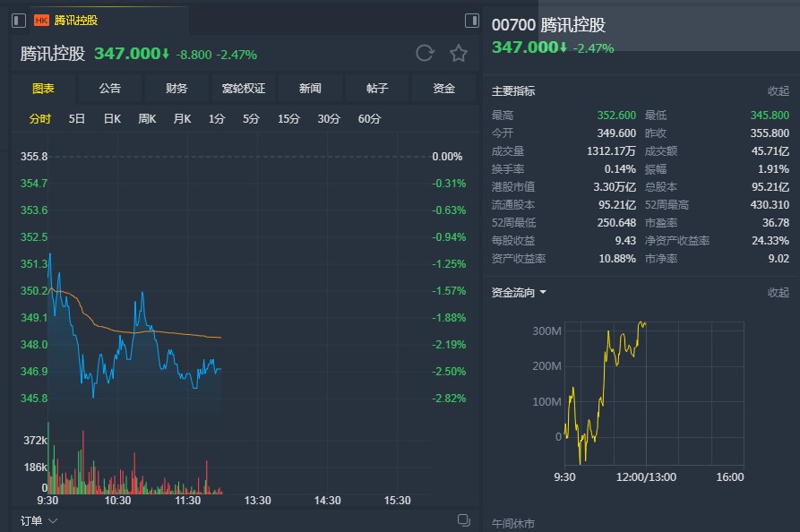Select the 月K chart period
Screen dimensions: 800x532
[x=182, y=119]
